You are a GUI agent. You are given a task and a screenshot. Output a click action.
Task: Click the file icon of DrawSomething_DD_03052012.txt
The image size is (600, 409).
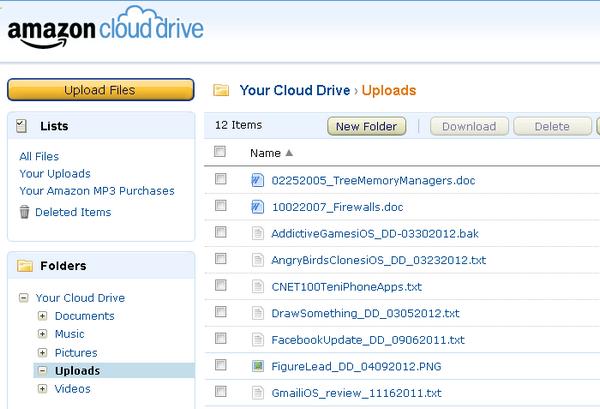pyautogui.click(x=258, y=313)
